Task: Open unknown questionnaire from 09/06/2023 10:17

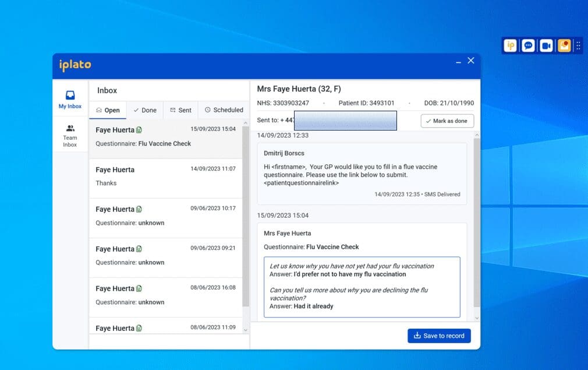Action: pos(166,218)
